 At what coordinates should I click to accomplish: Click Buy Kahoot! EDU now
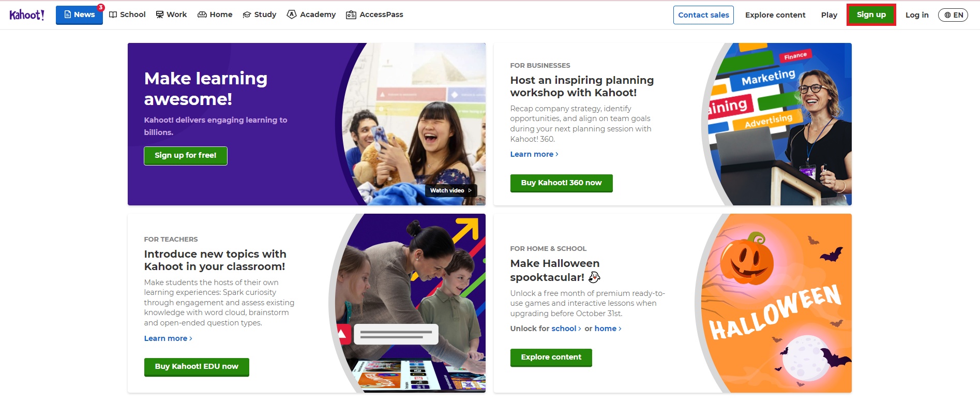tap(197, 367)
